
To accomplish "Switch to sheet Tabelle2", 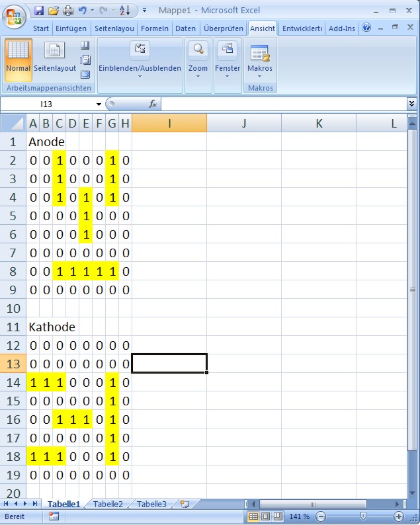I will coord(108,504).
